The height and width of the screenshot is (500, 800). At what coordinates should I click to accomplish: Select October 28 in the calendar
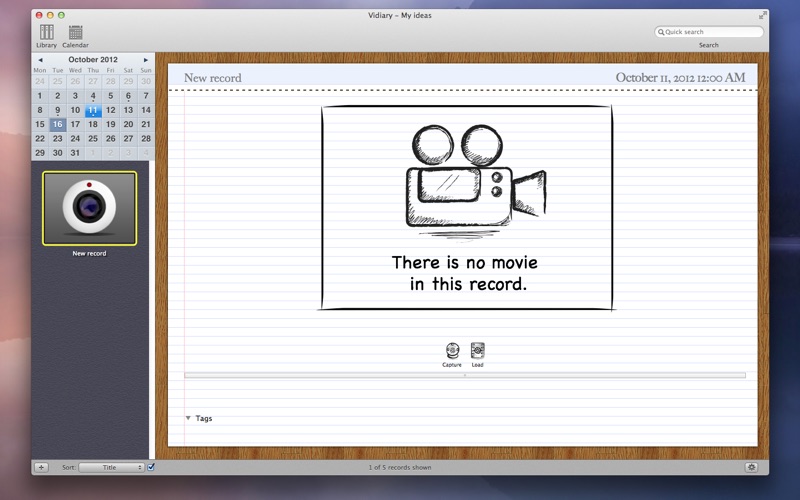(146, 138)
